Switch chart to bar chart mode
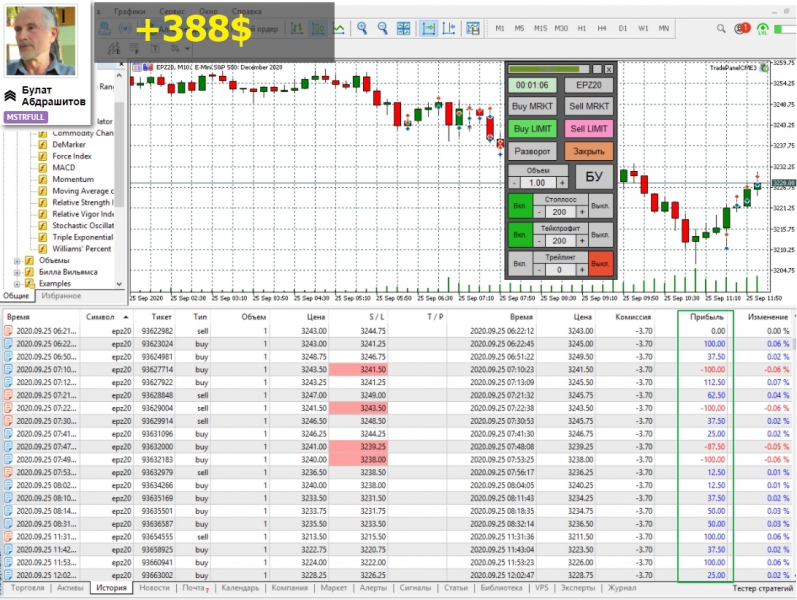The height and width of the screenshot is (600, 797). tap(297, 28)
